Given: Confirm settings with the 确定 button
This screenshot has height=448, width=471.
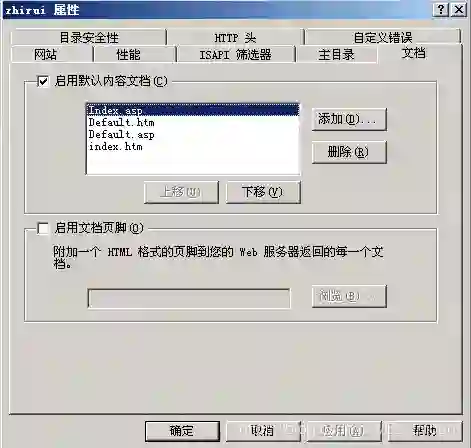Looking at the screenshot, I should coord(182,431).
